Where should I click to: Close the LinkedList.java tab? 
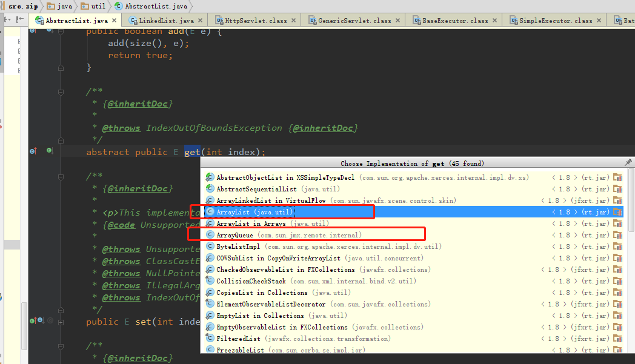201,20
